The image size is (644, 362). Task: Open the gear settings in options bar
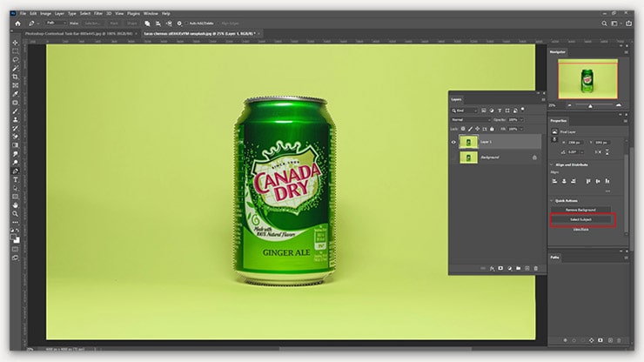pos(179,23)
